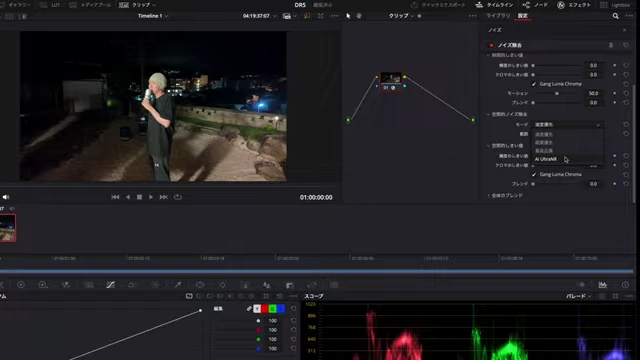Toggle the クリップ clips button in top bar
Image resolution: width=640 pixels, height=360 pixels.
(137, 5)
